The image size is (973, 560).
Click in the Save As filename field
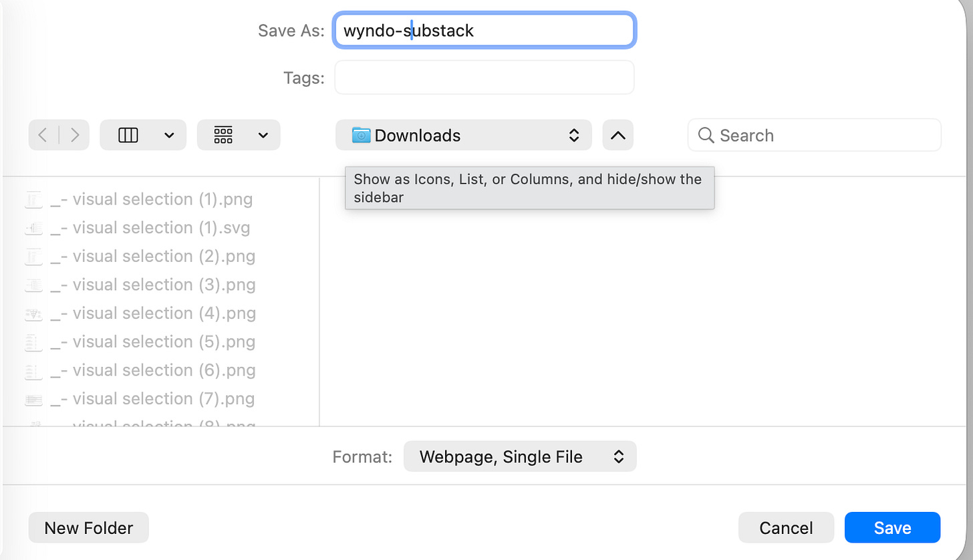click(484, 30)
